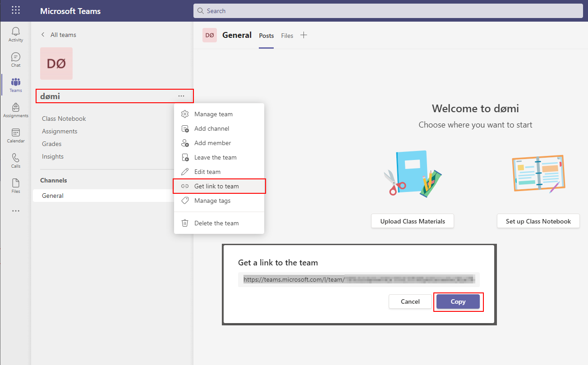Open the Calls phone icon
Screen dimensions: 588x365
(x=16, y=158)
